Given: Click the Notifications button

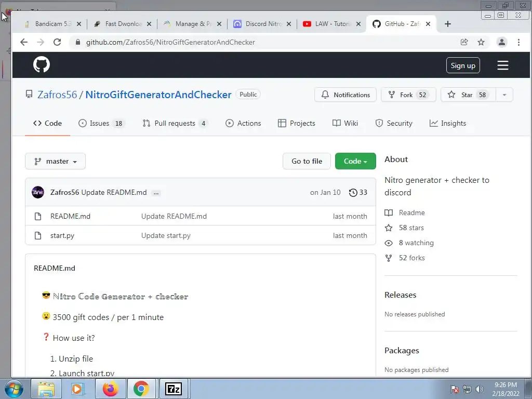Looking at the screenshot, I should [x=345, y=95].
